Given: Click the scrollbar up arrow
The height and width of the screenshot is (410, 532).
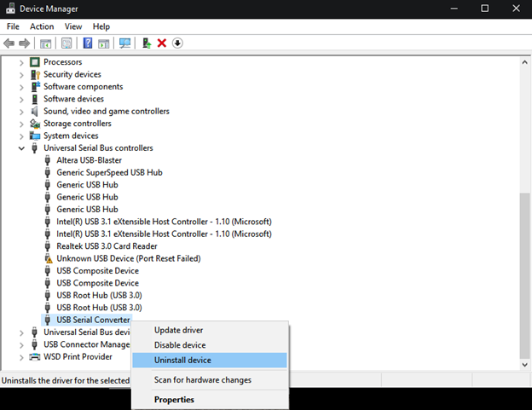Looking at the screenshot, I should click(524, 62).
